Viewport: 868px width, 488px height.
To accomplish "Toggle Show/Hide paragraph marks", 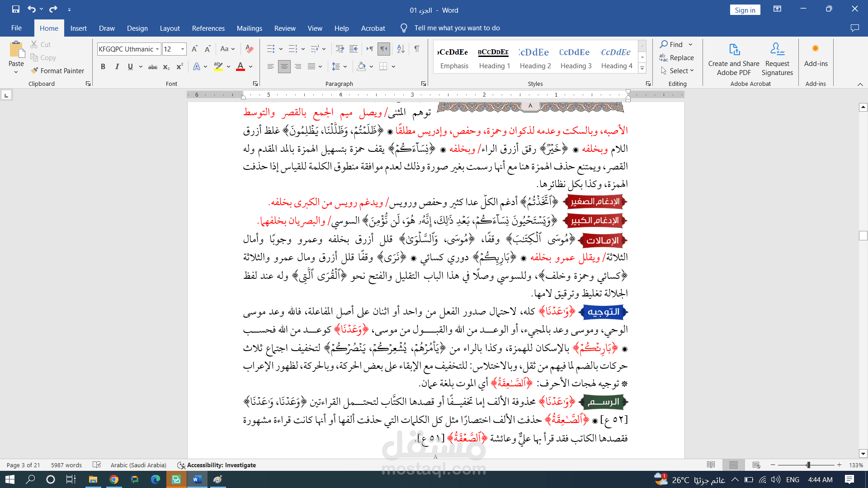I will tap(417, 49).
